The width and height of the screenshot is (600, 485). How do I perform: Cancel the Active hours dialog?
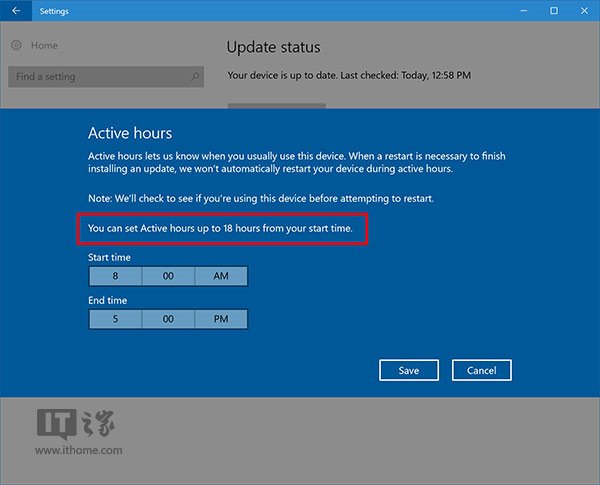point(481,370)
